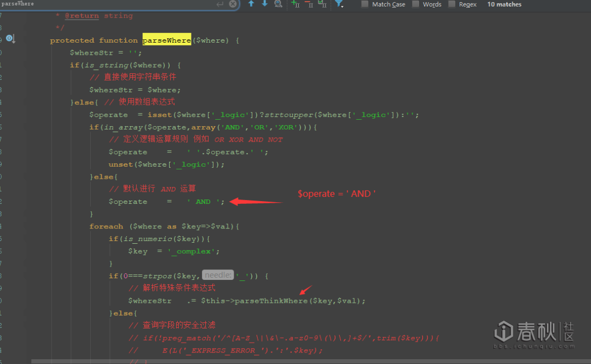Click the horizontal scrollbar at bottom
Screen dimensions: 591x364
click(311, 361)
